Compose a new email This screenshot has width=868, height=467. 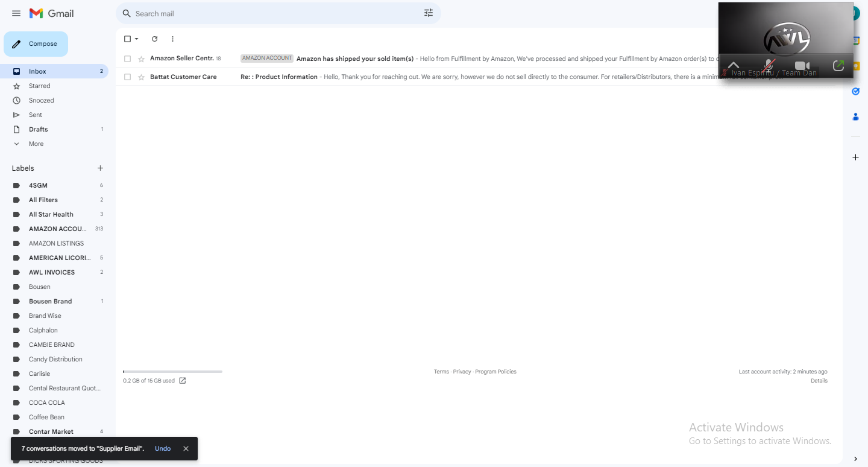click(x=36, y=44)
